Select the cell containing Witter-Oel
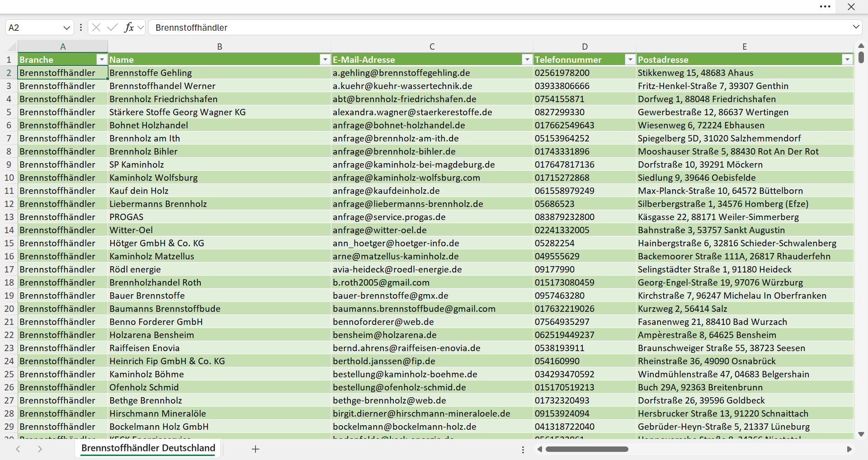868x460 pixels. 219,230
